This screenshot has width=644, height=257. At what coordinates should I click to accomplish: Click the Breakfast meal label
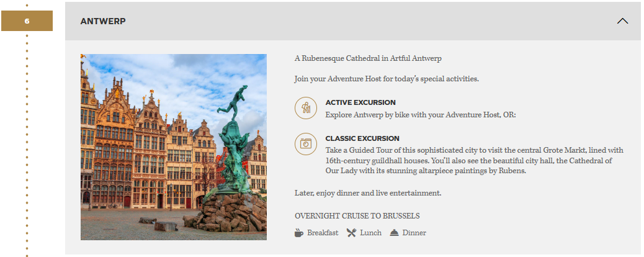tap(323, 233)
